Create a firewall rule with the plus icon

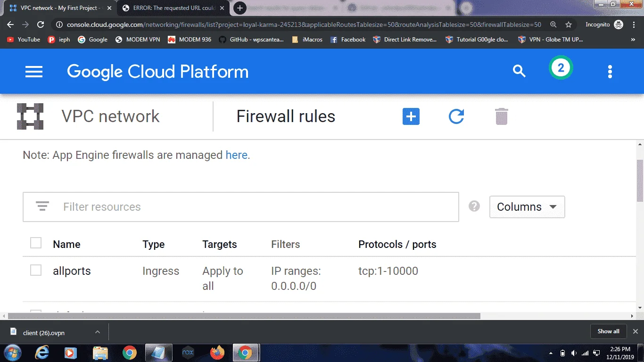[411, 116]
